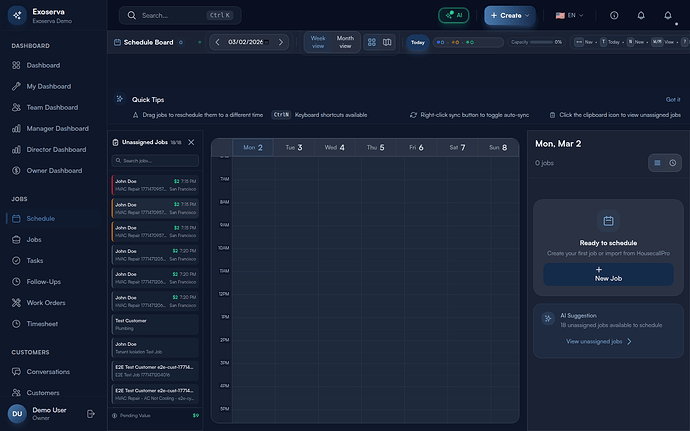
Task: Toggle list view in day panel
Action: point(657,162)
